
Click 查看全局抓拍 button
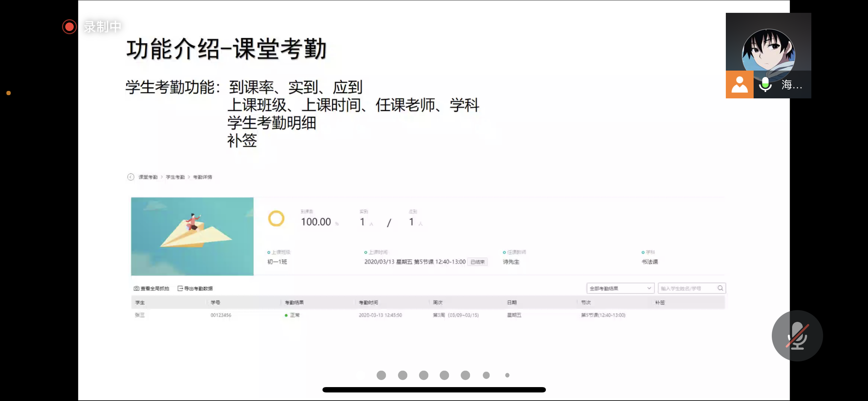(x=155, y=288)
